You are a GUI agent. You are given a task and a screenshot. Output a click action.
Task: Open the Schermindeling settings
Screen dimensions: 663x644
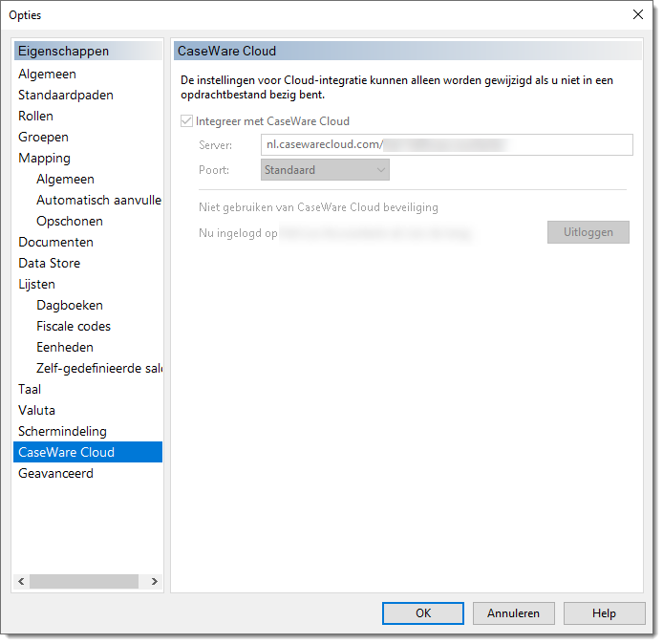pyautogui.click(x=62, y=431)
